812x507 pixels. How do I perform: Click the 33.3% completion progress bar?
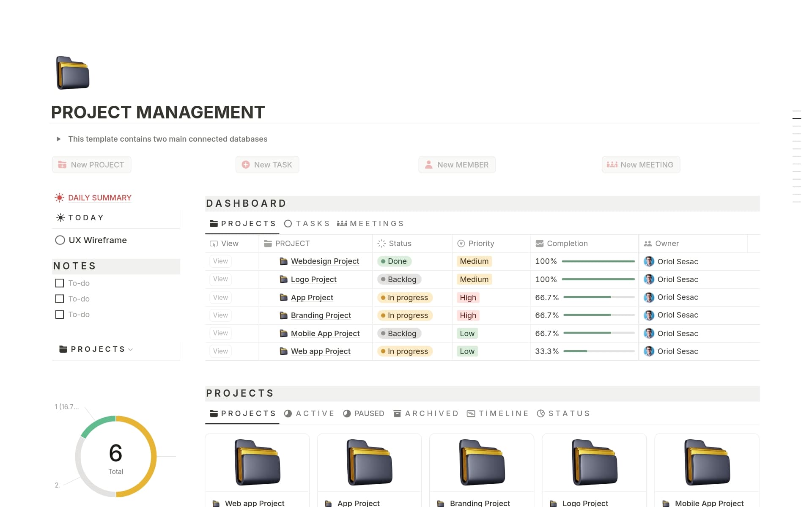[598, 351]
